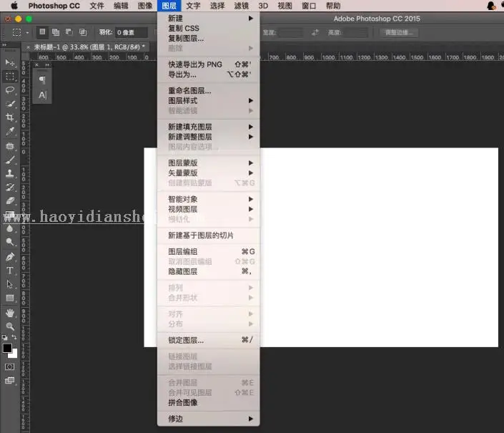
Task: Select the Move tool
Action: (x=9, y=62)
